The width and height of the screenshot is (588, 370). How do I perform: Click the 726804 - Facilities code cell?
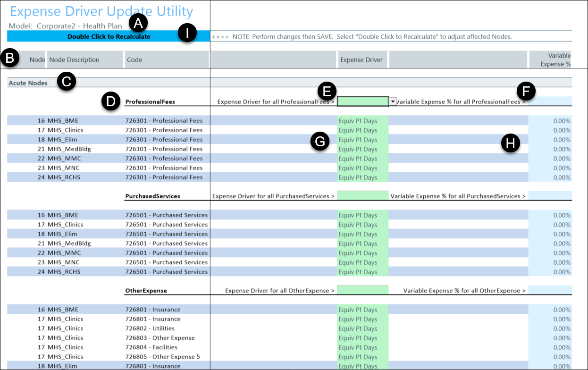(151, 347)
